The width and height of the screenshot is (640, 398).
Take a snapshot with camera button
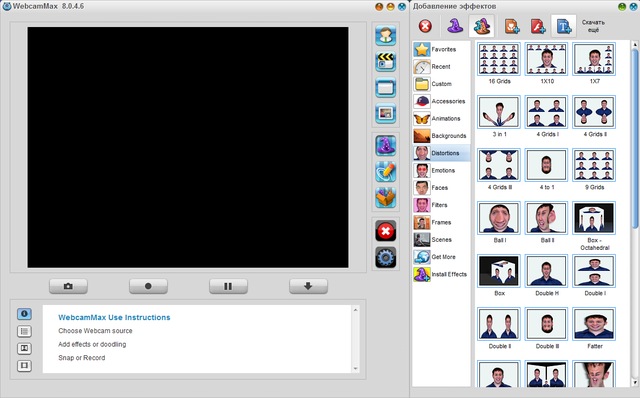[x=68, y=286]
